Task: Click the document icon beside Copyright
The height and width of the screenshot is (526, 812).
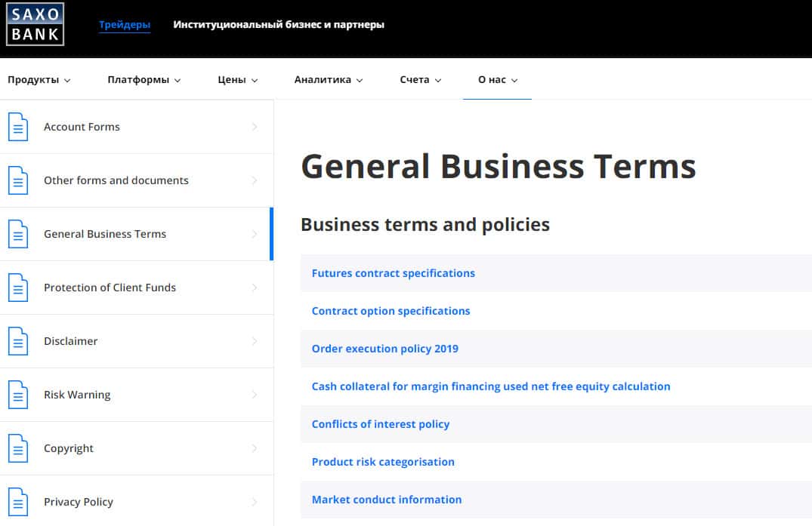Action: coord(18,448)
